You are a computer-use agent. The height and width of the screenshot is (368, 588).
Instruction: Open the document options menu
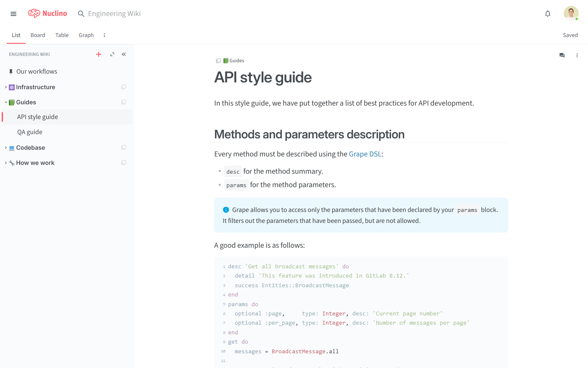(577, 55)
